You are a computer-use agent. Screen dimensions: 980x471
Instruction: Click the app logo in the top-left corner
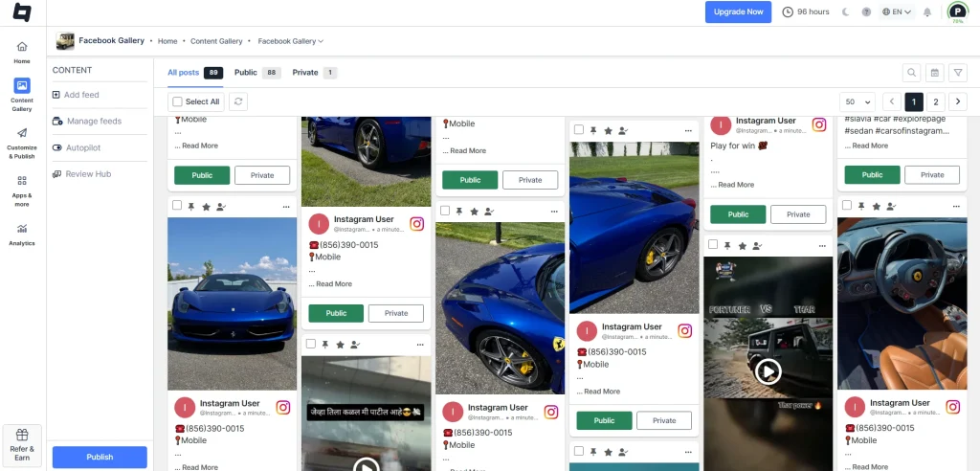pyautogui.click(x=22, y=12)
